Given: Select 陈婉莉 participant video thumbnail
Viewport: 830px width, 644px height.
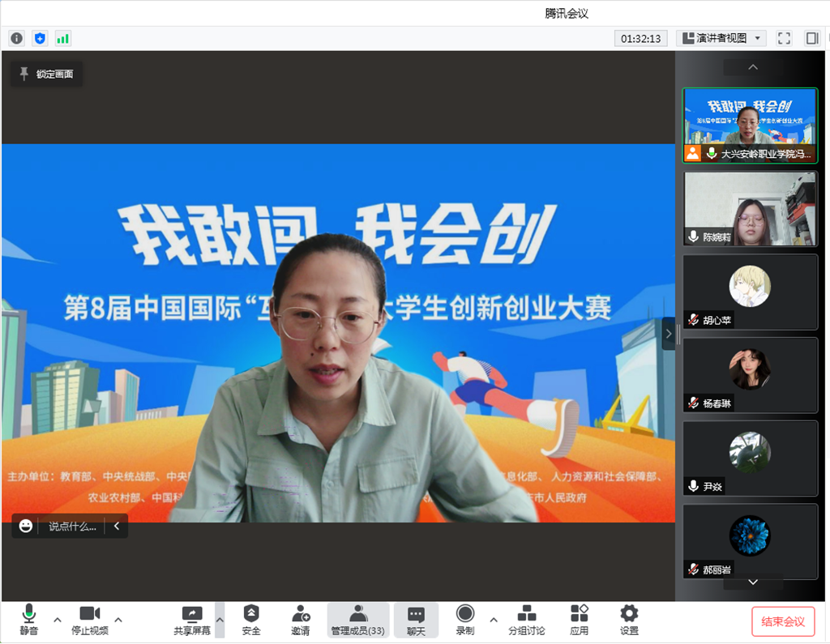Looking at the screenshot, I should (750, 208).
